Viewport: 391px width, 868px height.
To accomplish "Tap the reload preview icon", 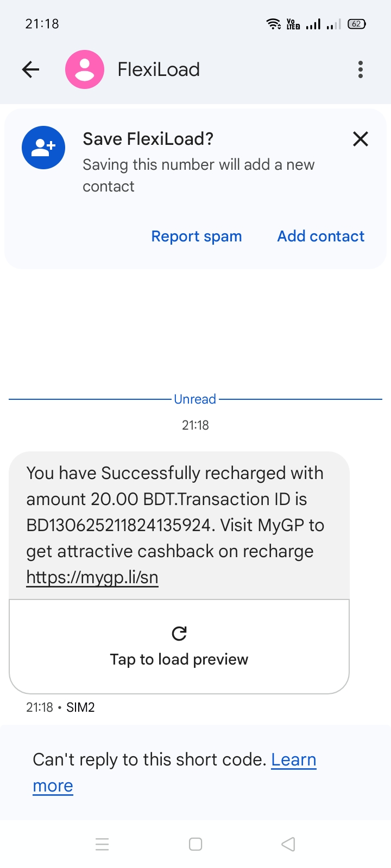I will click(179, 633).
